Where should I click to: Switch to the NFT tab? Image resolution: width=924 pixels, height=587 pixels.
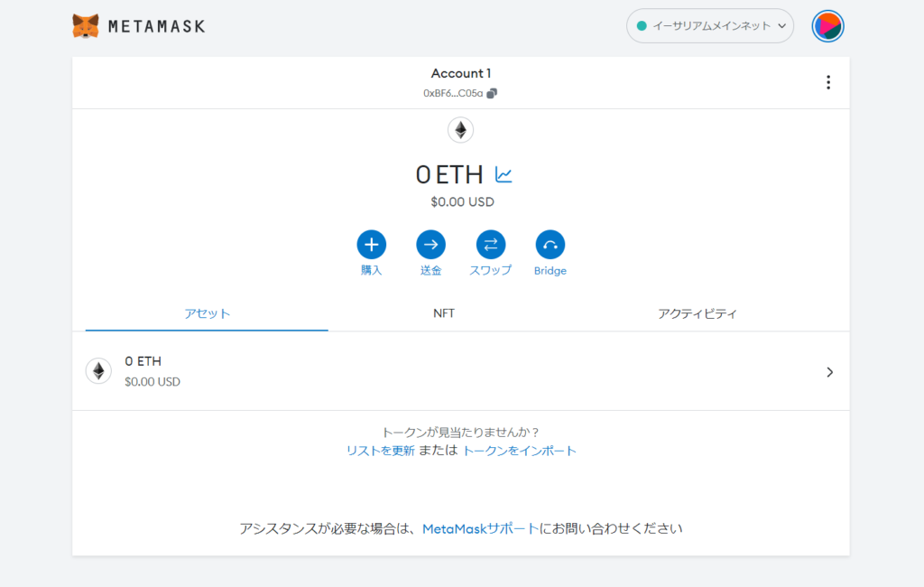(x=444, y=313)
